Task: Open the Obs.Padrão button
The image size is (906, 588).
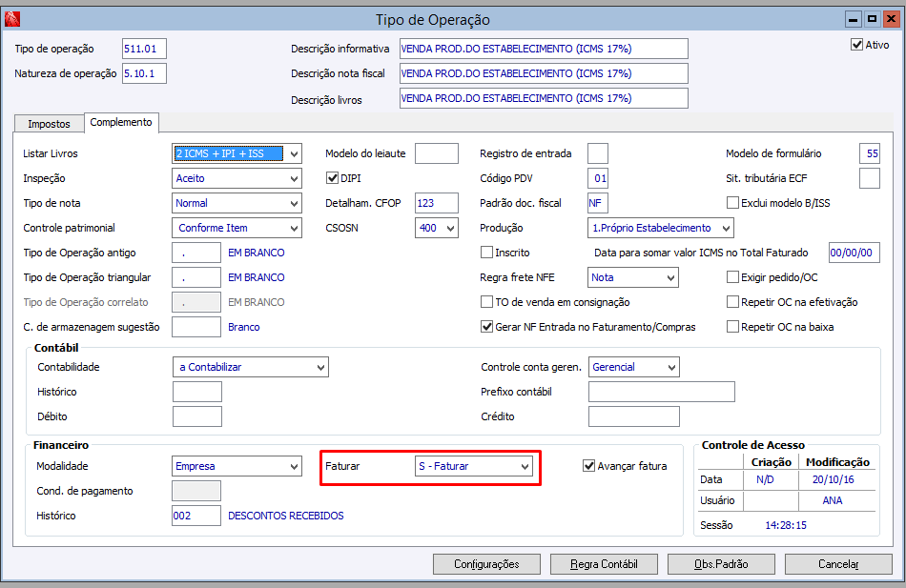Action: (x=721, y=564)
